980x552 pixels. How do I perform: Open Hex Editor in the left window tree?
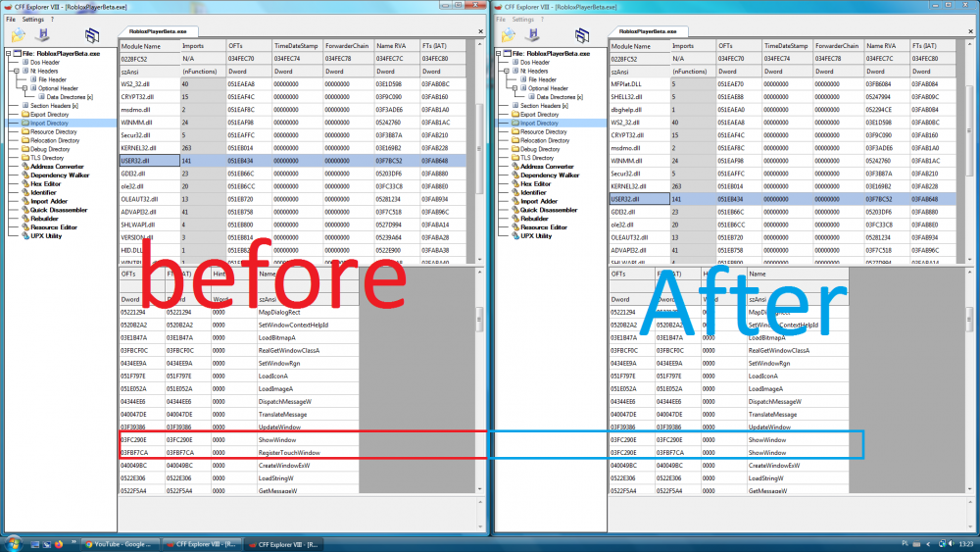point(49,184)
